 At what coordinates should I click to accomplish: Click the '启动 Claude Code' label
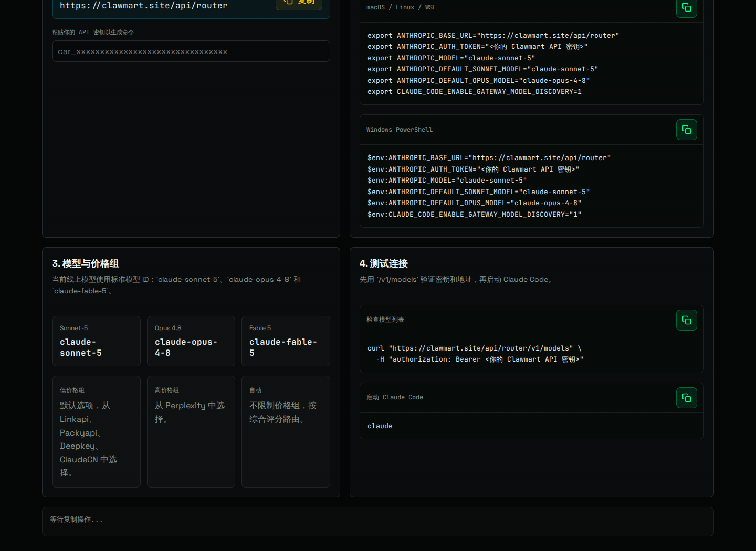[395, 397]
